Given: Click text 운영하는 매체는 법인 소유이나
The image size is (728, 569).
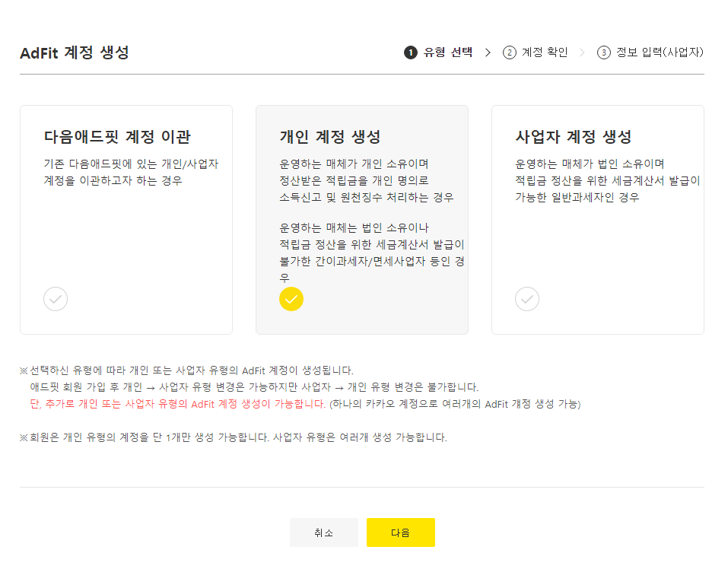Looking at the screenshot, I should click(x=354, y=228).
